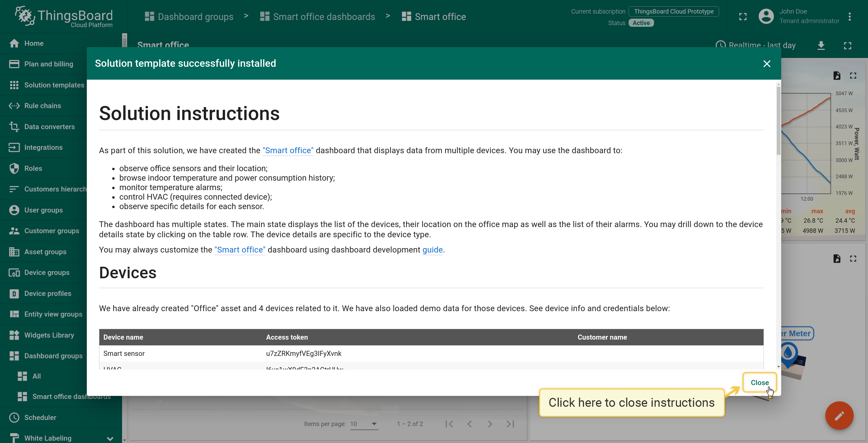Open Data converters section

pyautogui.click(x=61, y=127)
